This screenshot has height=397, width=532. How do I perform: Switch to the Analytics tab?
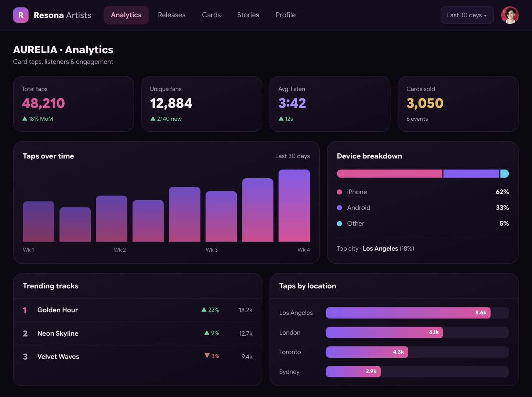point(126,15)
